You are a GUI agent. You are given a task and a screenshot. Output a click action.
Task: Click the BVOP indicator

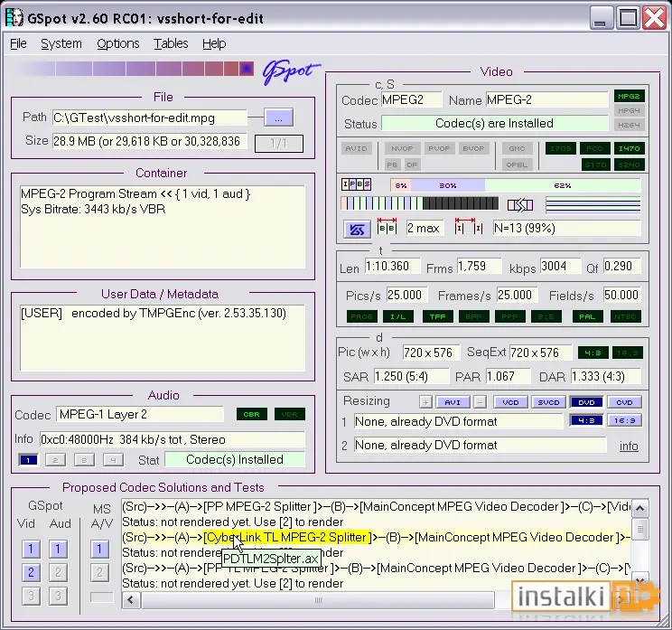[x=473, y=148]
